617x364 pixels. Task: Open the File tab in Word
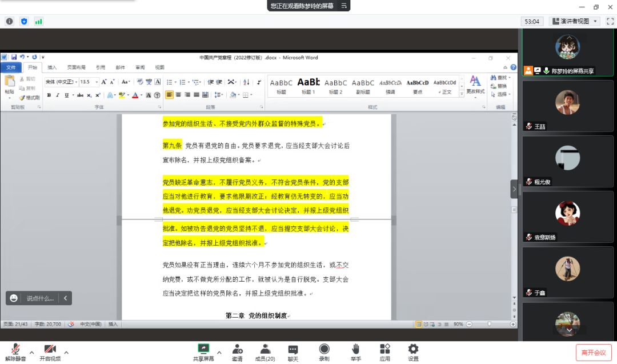10,67
